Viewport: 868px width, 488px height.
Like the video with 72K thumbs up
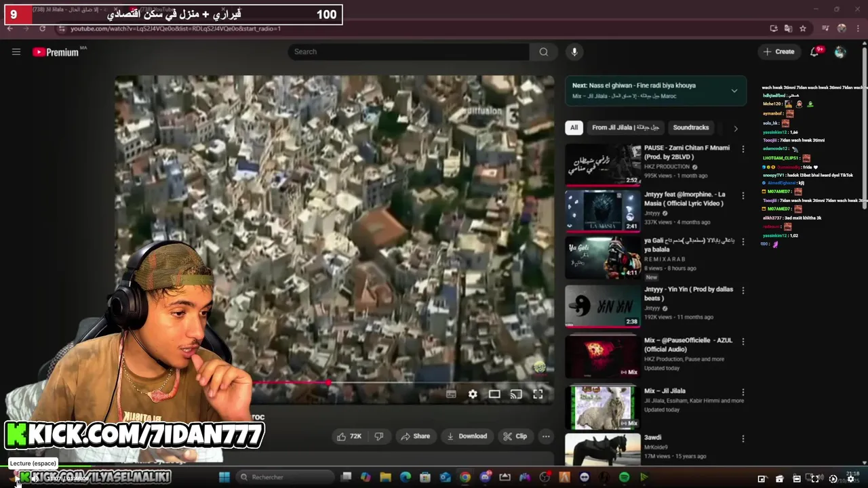349,436
